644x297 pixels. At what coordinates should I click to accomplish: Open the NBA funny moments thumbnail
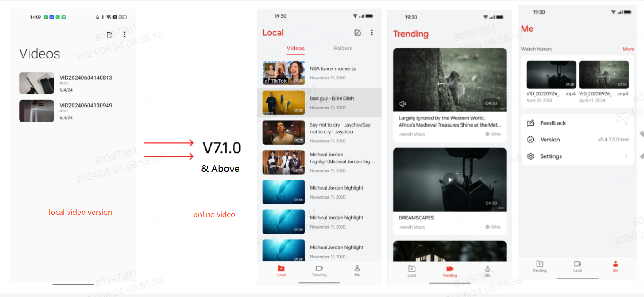[283, 73]
